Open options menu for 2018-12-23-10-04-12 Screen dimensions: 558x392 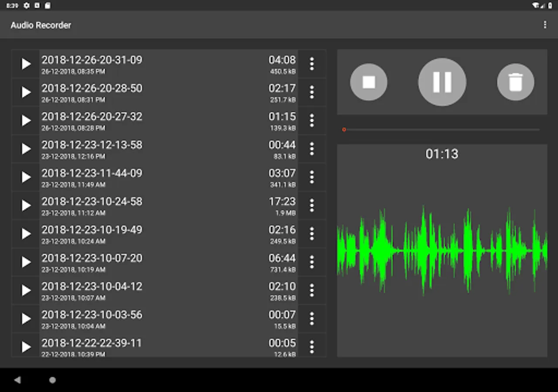312,291
